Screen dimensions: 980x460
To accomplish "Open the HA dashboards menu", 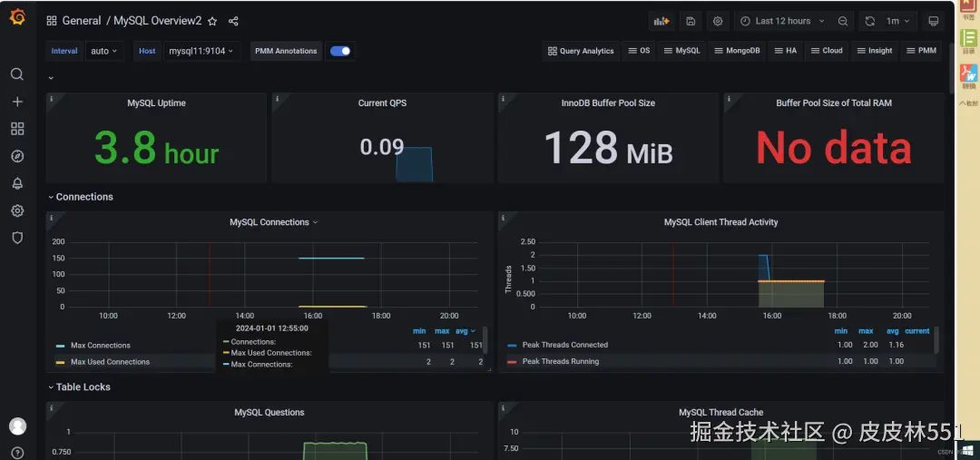I will (x=786, y=51).
